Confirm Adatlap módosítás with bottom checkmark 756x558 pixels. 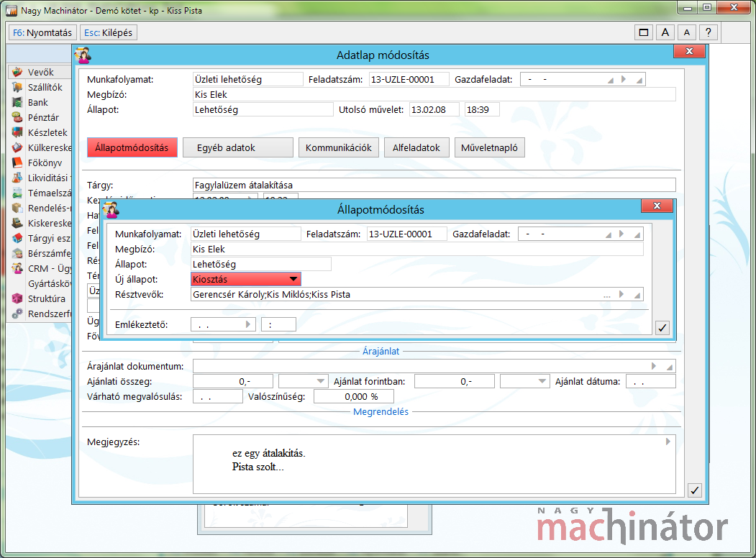[694, 490]
